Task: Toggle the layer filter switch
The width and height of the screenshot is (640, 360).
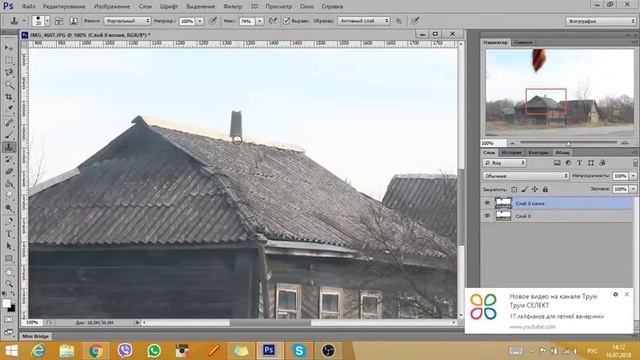Action: pyautogui.click(x=635, y=163)
